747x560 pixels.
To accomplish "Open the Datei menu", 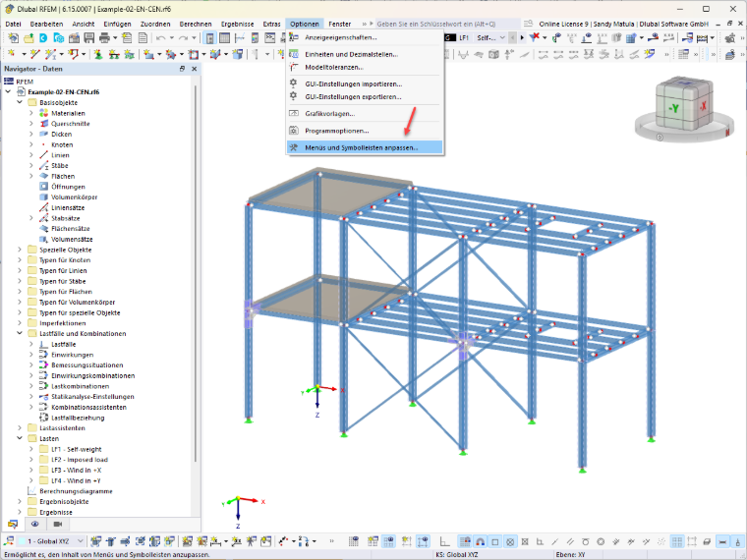I will 14,24.
